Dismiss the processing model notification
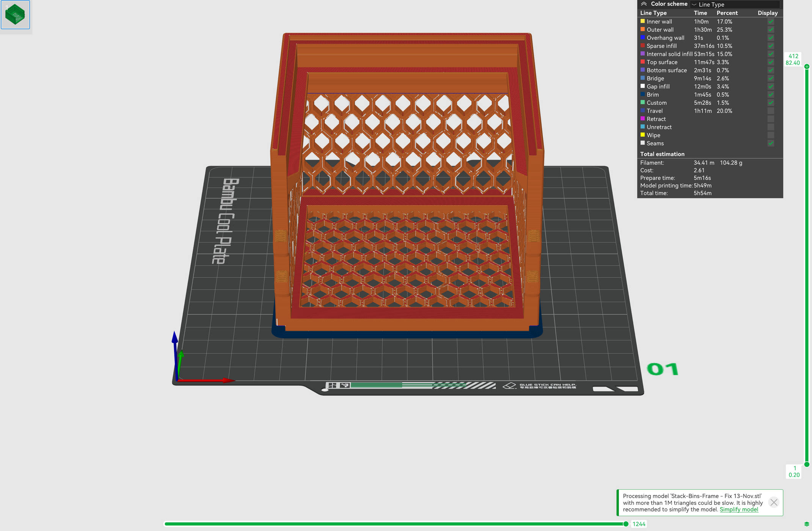This screenshot has height=531, width=812. click(x=774, y=503)
